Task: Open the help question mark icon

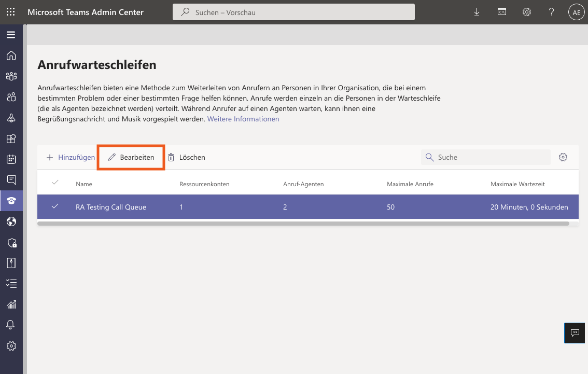Action: tap(551, 12)
